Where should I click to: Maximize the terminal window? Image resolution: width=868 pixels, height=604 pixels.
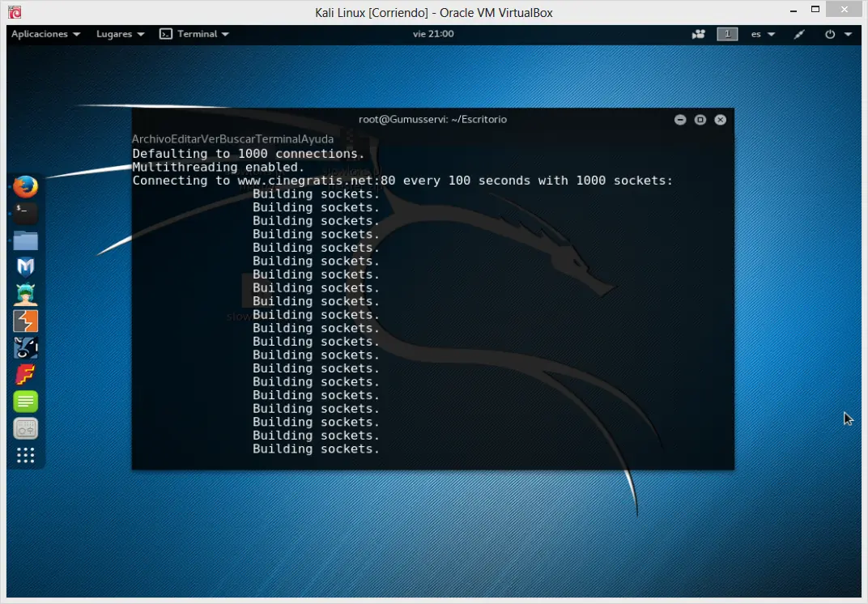pos(700,120)
